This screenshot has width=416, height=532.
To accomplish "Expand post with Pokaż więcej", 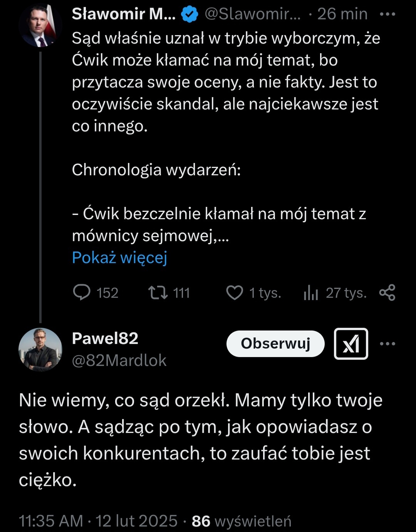I will pos(119,257).
